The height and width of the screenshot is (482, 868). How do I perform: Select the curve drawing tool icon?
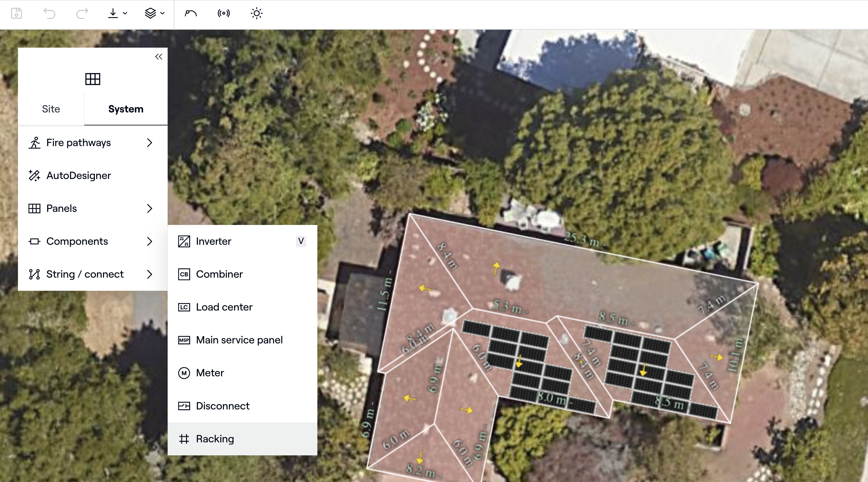[x=191, y=14]
